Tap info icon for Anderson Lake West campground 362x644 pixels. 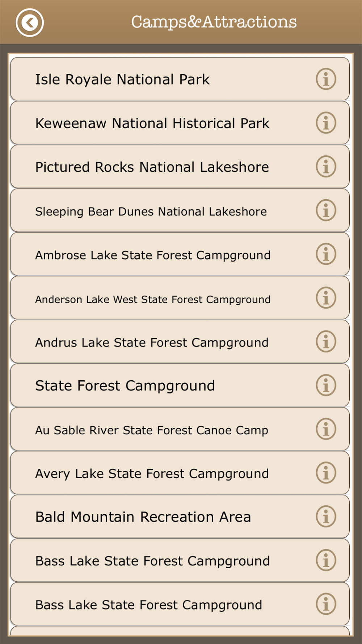[x=326, y=298]
